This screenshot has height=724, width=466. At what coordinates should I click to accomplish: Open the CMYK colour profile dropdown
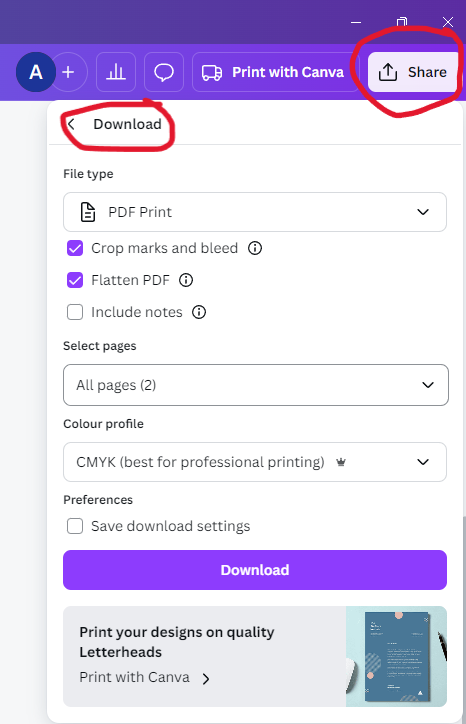click(255, 462)
